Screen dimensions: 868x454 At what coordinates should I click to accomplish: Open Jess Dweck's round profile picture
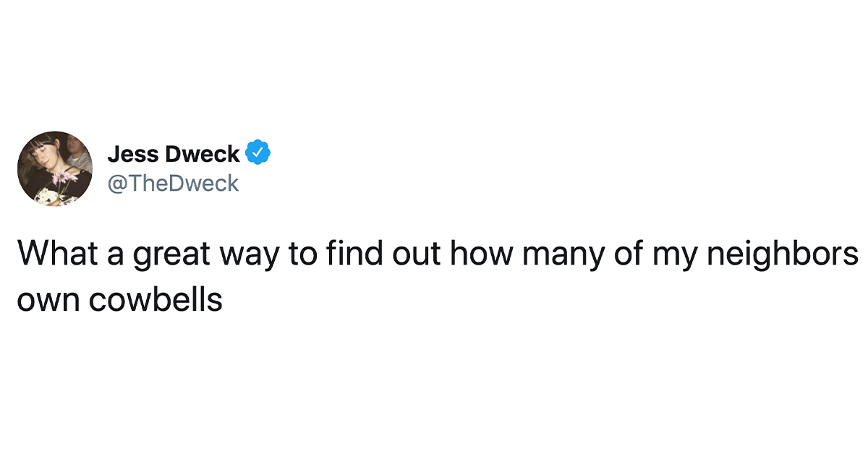tap(55, 168)
